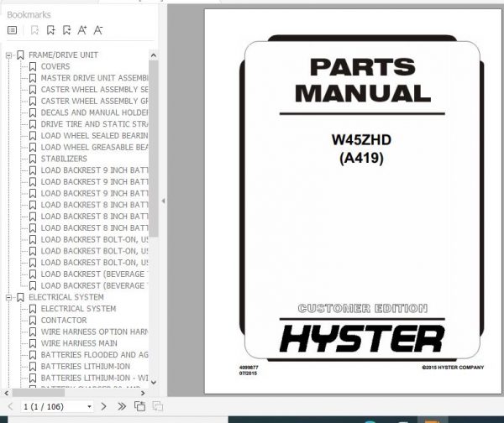Decrease bookmark text size with A- icon
504x423 pixels.
coord(98,30)
